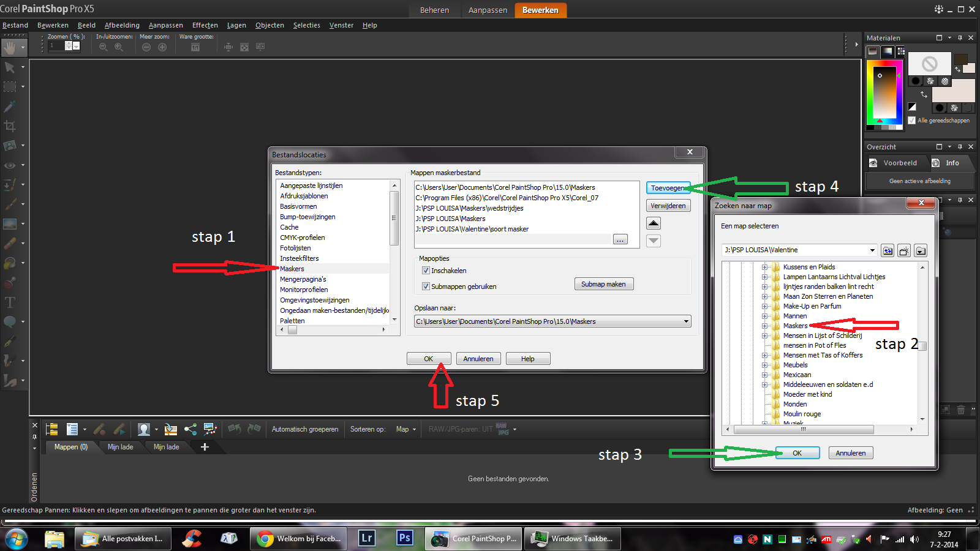Select the dashed rectangle Selection tool
980x551 pixels.
(x=10, y=87)
